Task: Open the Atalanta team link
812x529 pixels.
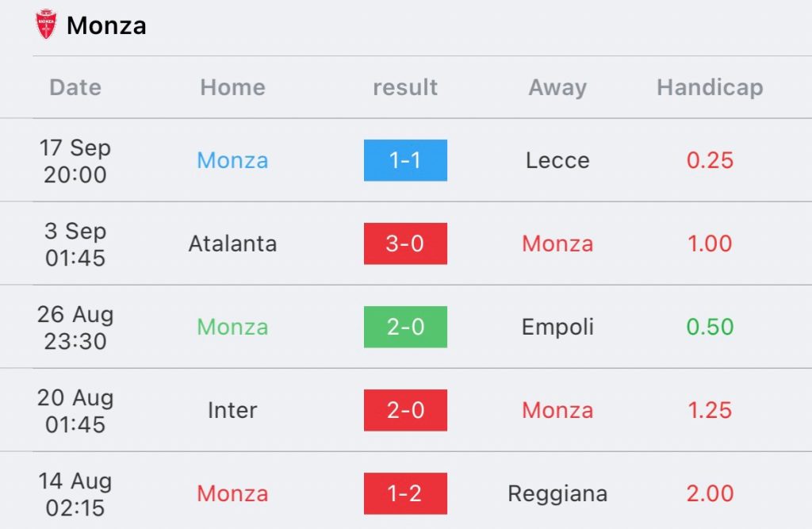Action: [x=232, y=243]
